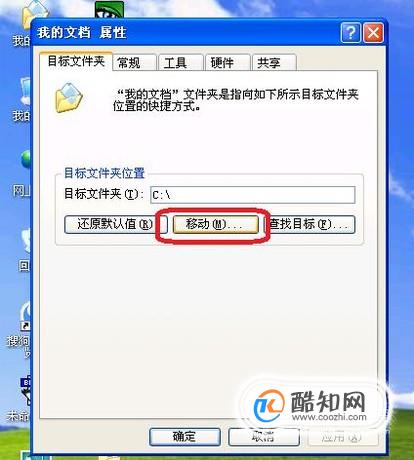
Task: Select the 未命名 desktop icon
Action: point(20,398)
